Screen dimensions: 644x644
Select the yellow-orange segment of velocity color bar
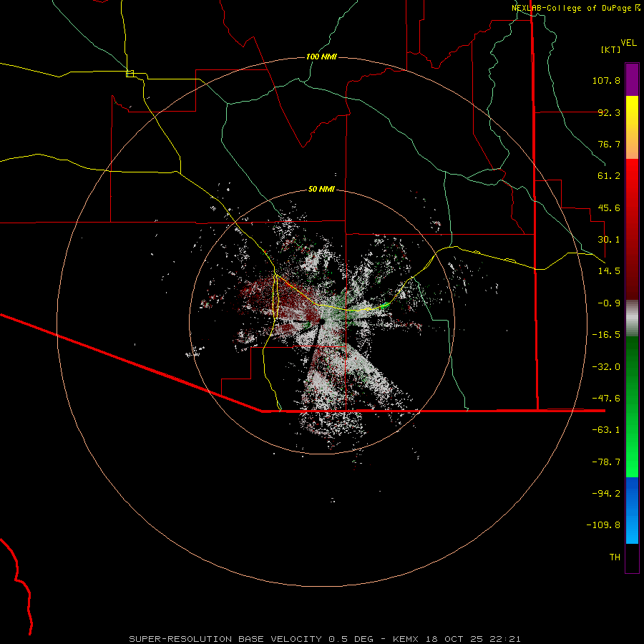coord(632,127)
